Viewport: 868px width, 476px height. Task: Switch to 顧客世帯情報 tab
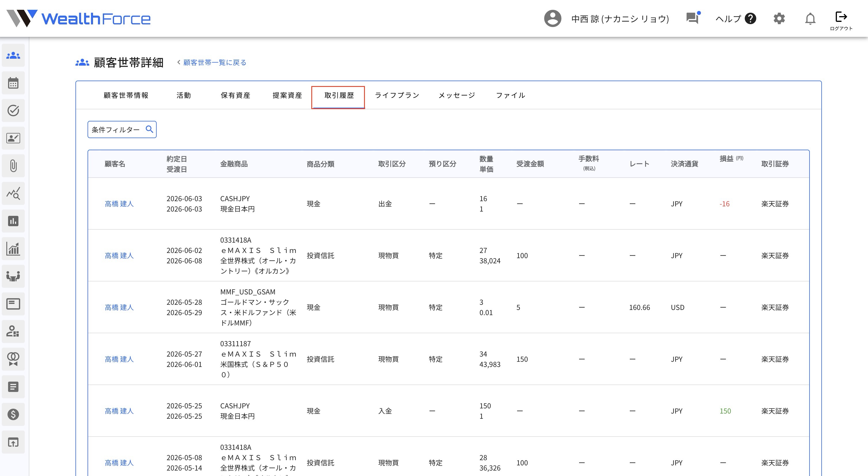click(126, 96)
